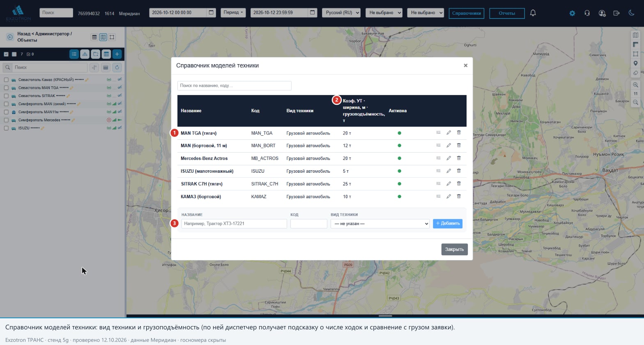Go back with the arrow button

(x=10, y=37)
